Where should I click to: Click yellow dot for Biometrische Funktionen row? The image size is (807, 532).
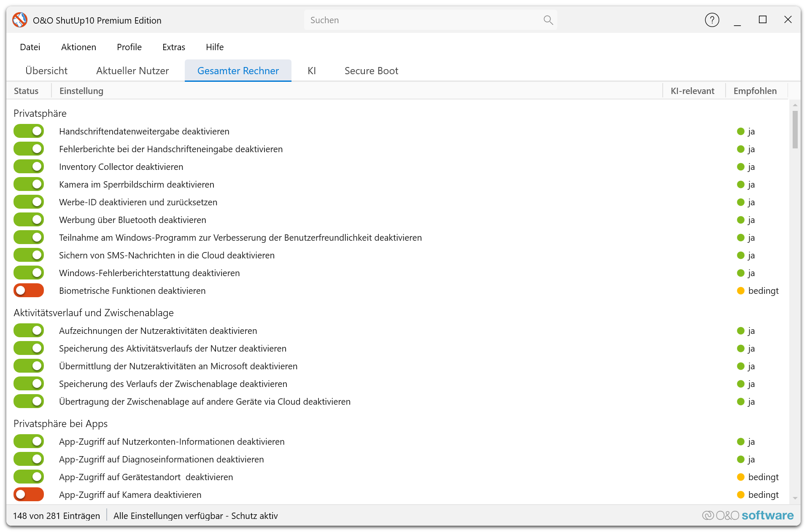click(740, 291)
